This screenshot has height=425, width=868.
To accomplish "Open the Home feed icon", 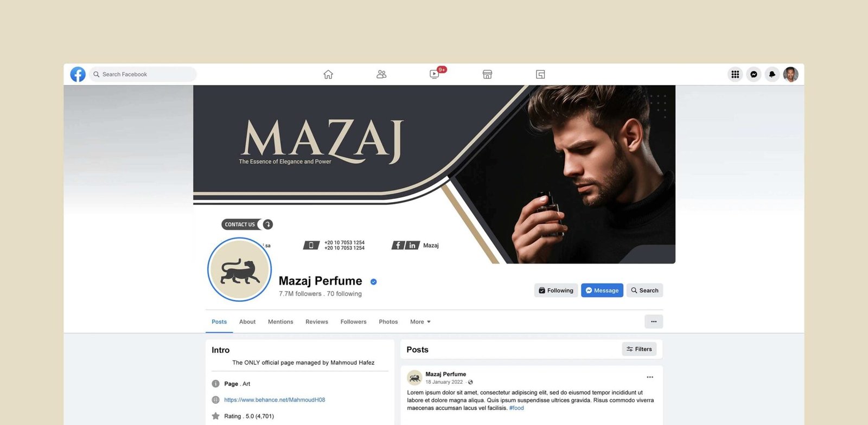I will tap(328, 74).
